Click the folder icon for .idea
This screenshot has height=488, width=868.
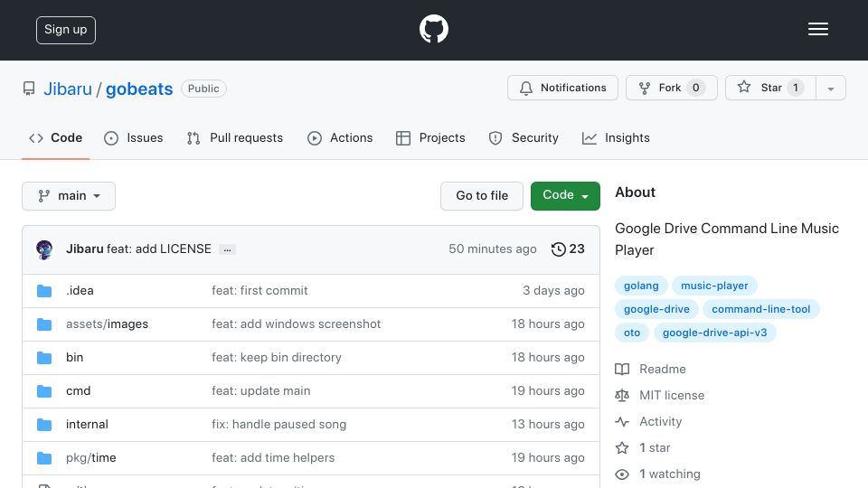[x=44, y=291]
